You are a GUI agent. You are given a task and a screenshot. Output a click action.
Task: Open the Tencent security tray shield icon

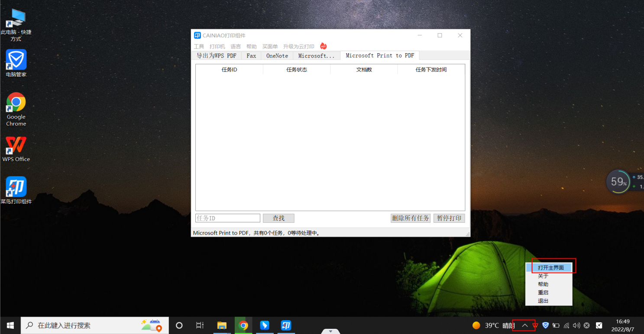[x=545, y=325]
